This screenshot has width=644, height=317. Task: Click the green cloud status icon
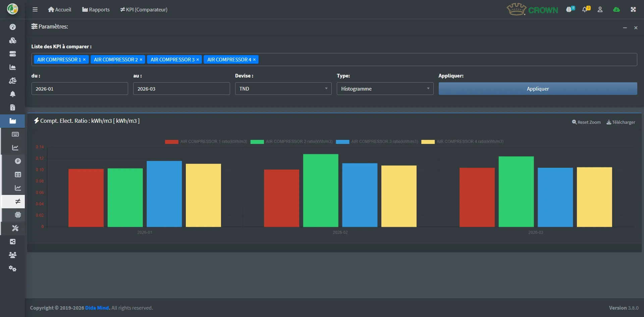pos(616,9)
